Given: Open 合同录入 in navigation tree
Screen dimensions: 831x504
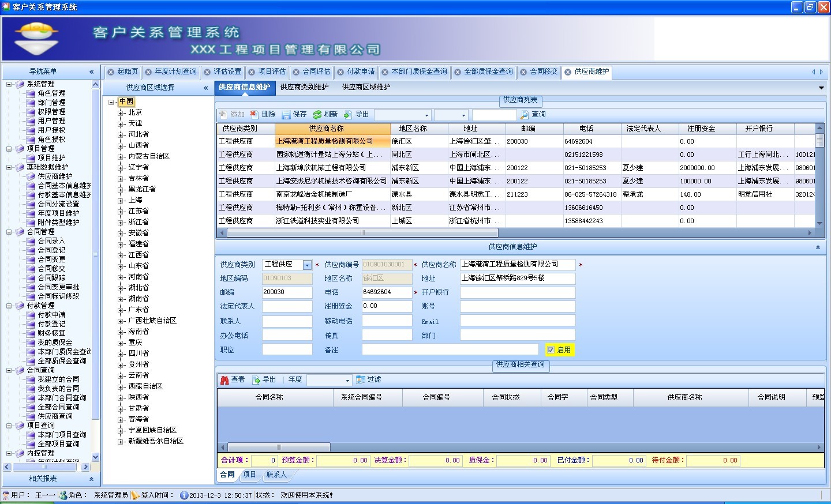Looking at the screenshot, I should tap(51, 241).
